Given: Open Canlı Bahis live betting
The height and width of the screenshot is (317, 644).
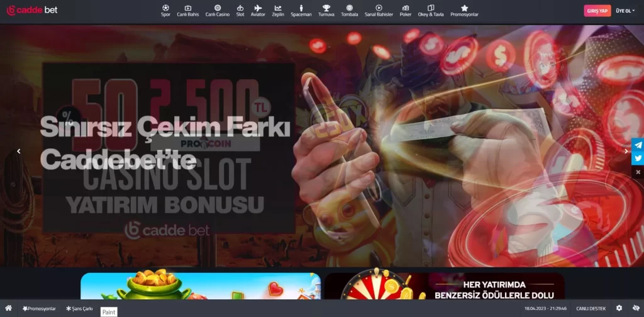Looking at the screenshot, I should point(187,11).
